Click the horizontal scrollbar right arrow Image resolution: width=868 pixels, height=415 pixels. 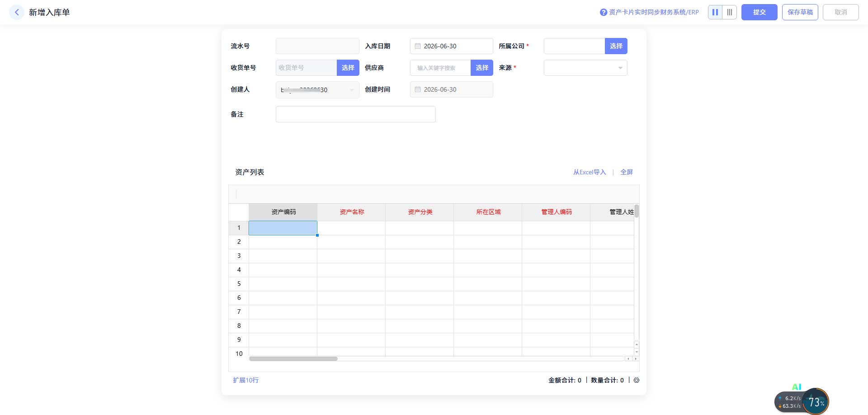tap(636, 359)
